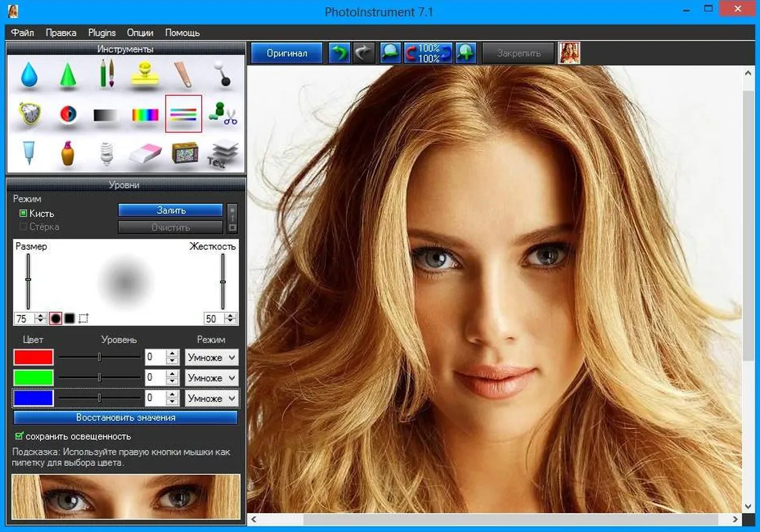Select the blue water drop blur tool
This screenshot has height=532, width=760.
28,75
